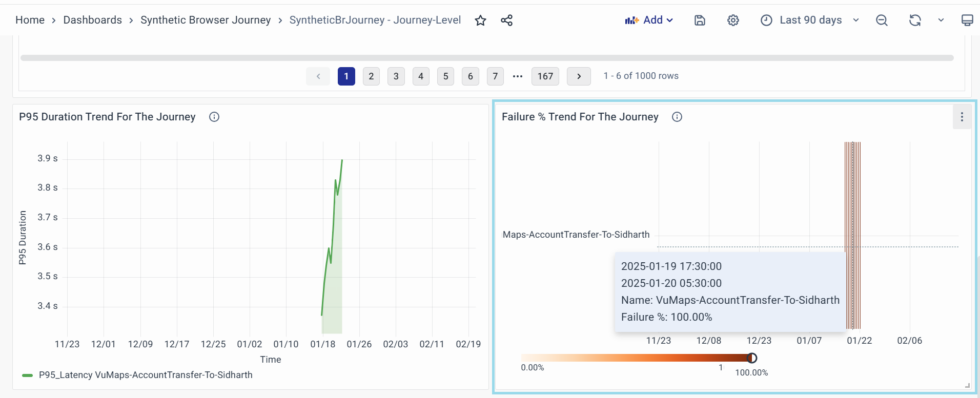The width and height of the screenshot is (980, 398).
Task: Click the zoom out time range icon
Action: click(x=882, y=20)
